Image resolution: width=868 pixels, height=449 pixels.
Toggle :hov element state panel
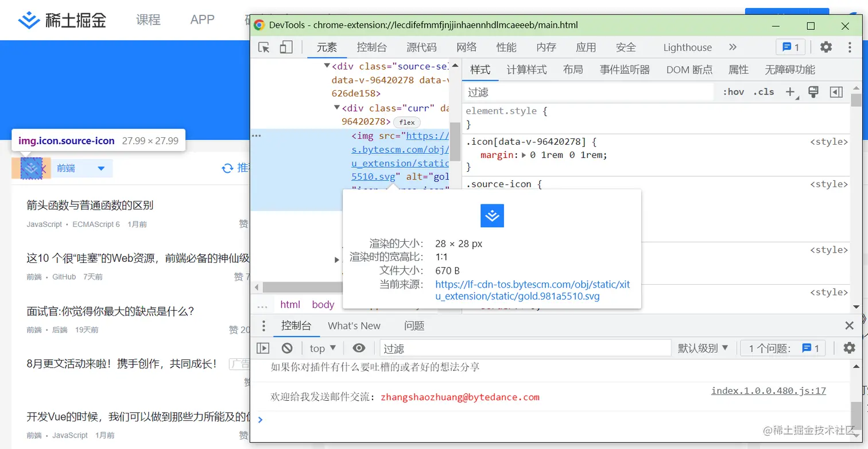[x=734, y=92]
